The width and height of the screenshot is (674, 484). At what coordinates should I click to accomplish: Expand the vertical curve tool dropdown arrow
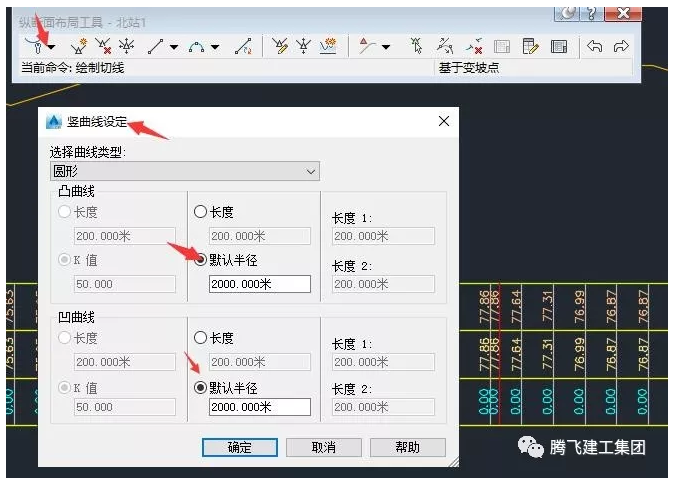pyautogui.click(x=215, y=47)
